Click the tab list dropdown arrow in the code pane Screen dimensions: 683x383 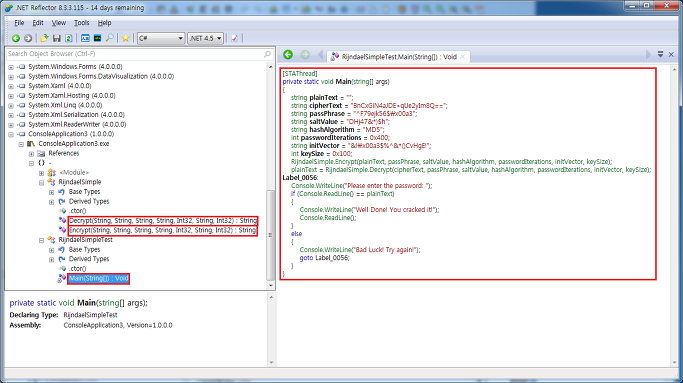point(660,54)
